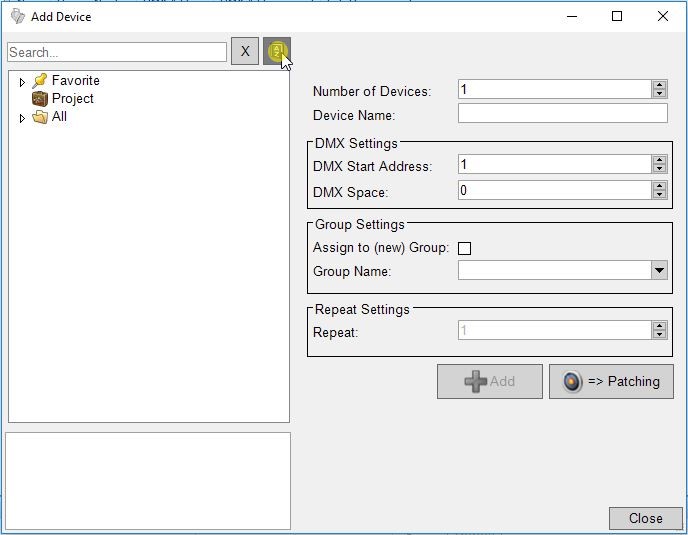
Task: Increase Number of Devices with up arrow
Action: pos(659,85)
